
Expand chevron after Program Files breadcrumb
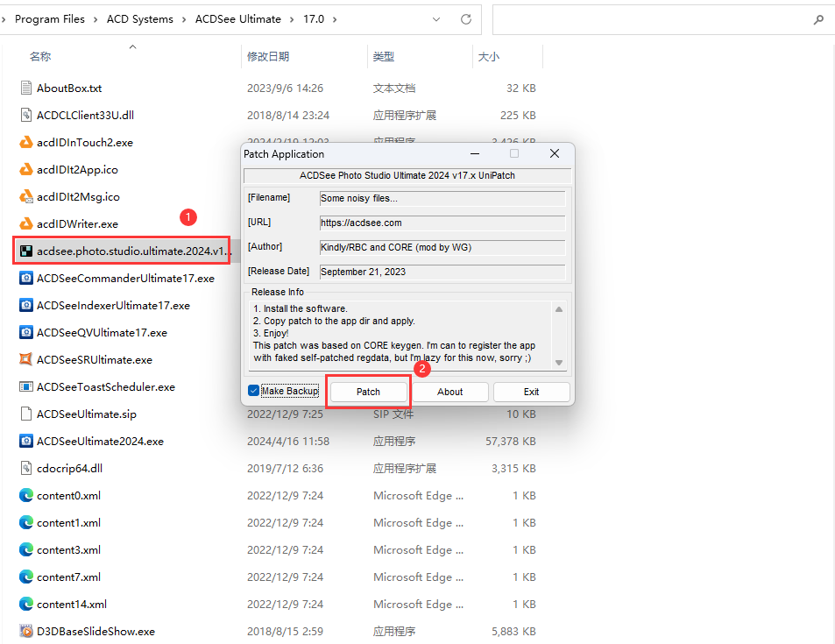[x=96, y=19]
